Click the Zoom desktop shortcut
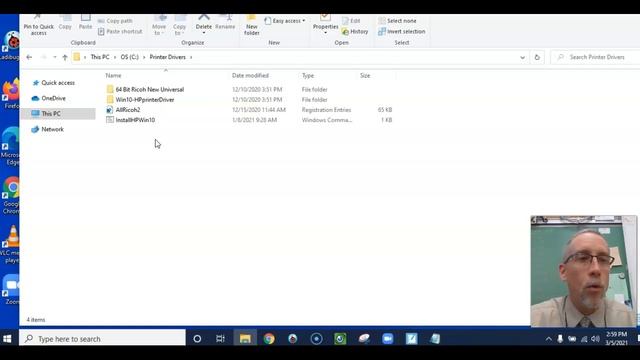The height and width of the screenshot is (360, 640). (11, 290)
